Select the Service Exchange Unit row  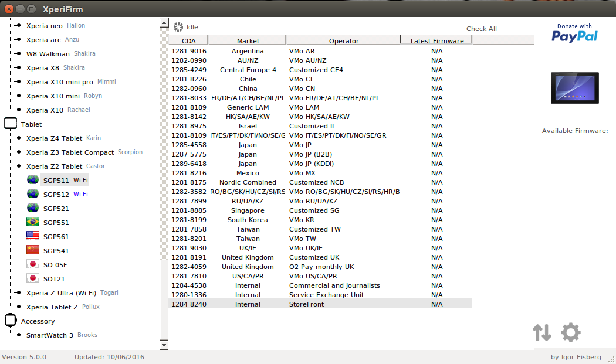point(320,295)
